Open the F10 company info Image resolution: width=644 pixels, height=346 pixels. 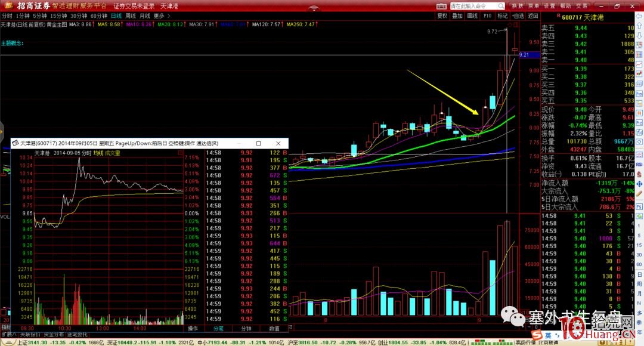point(488,16)
